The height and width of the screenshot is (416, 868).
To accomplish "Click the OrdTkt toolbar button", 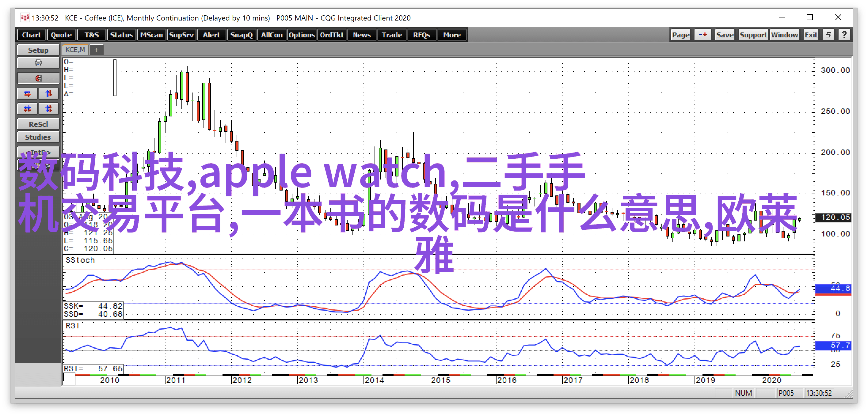I will pos(332,35).
